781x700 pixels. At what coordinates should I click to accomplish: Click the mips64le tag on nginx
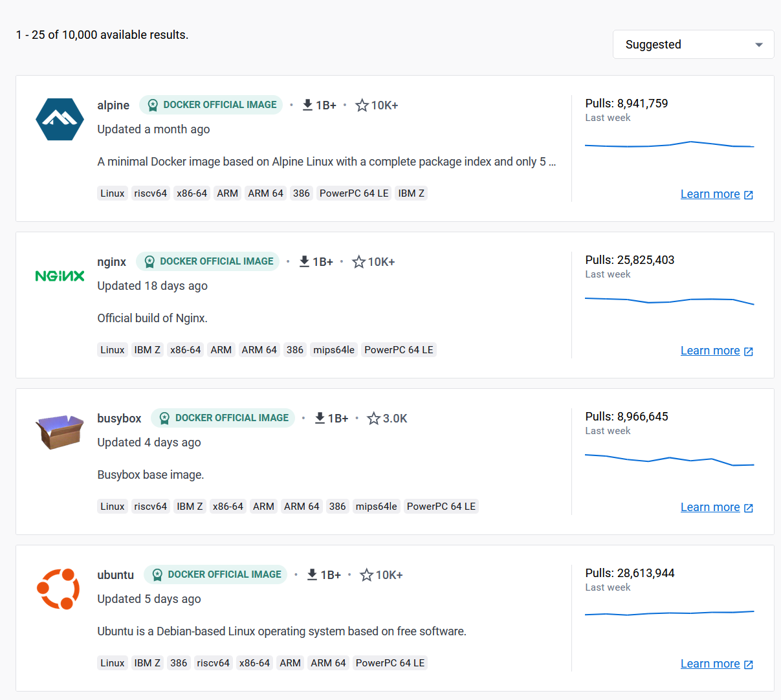point(334,350)
